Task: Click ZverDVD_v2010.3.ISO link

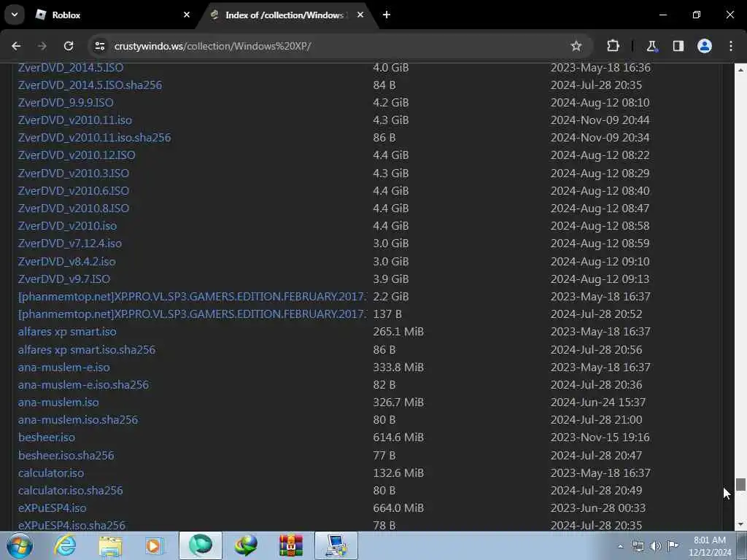Action: 74,173
